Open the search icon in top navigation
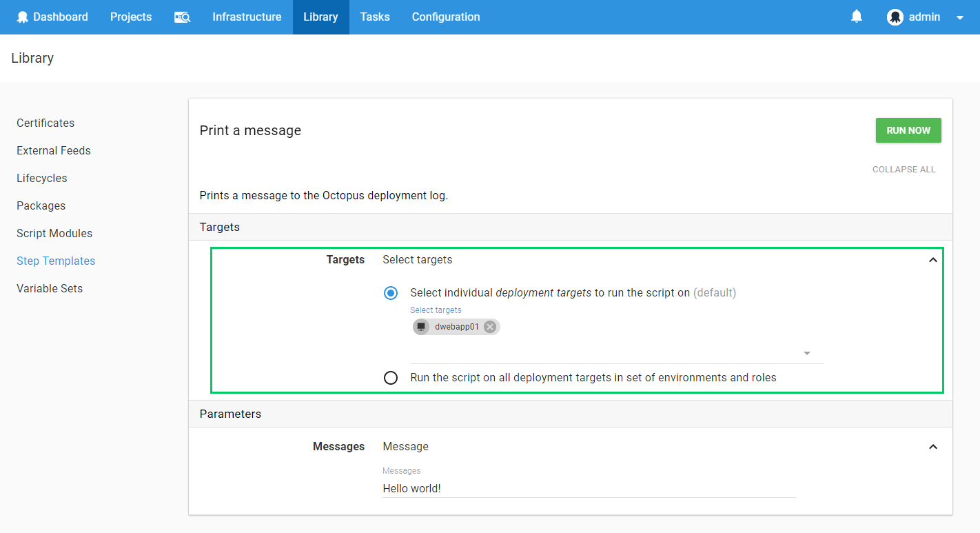Viewport: 980px width, 533px height. (x=182, y=17)
